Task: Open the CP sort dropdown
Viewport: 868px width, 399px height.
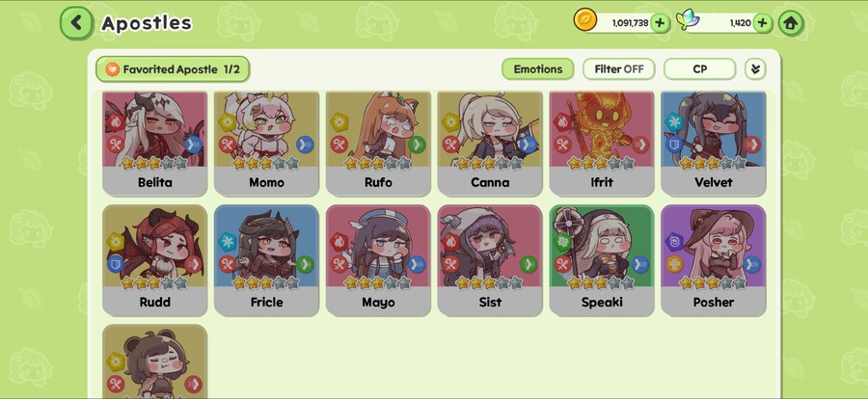Action: click(x=700, y=69)
